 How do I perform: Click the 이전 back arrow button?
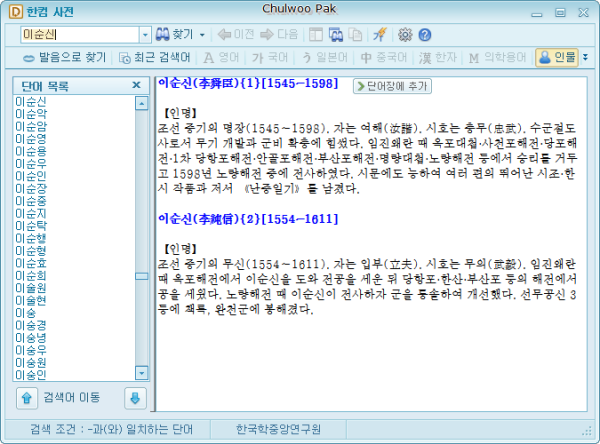236,35
